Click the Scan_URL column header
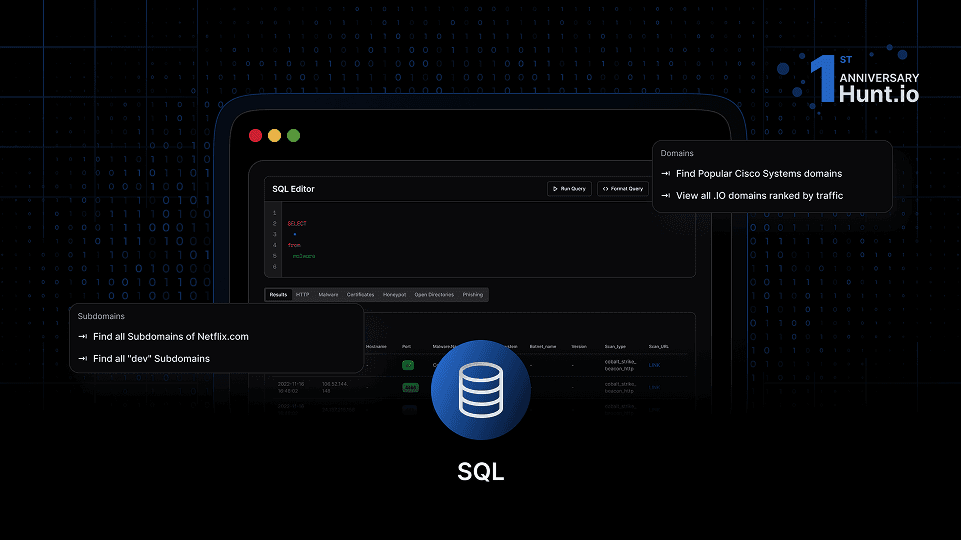This screenshot has height=540, width=961. point(659,346)
